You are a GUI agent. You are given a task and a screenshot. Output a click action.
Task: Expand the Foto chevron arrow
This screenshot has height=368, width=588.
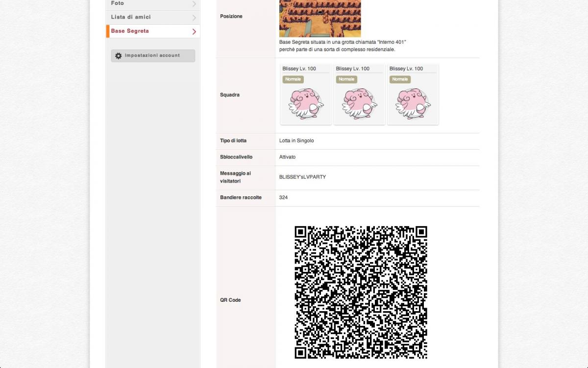click(x=194, y=4)
